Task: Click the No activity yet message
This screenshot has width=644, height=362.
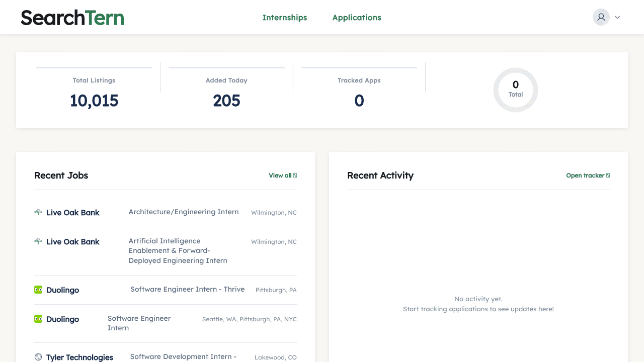Action: click(x=478, y=299)
